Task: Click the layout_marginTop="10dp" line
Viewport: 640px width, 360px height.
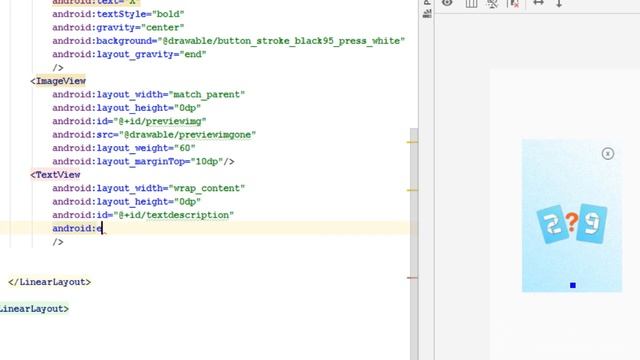Action: 143,161
